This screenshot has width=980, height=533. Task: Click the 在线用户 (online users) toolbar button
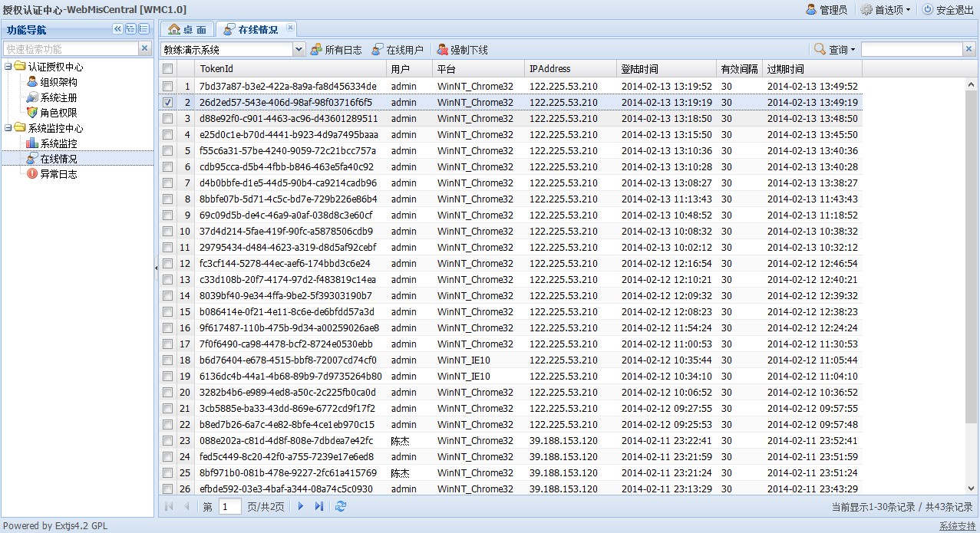[x=397, y=50]
